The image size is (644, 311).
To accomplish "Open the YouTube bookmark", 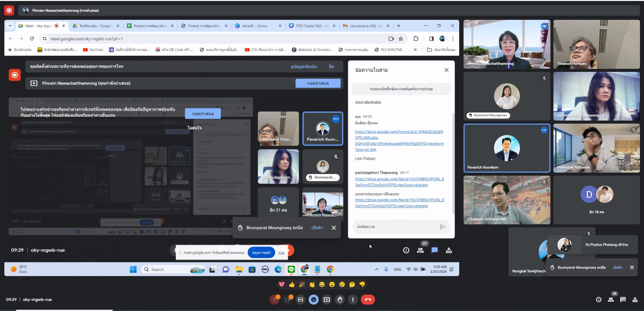I will tap(93, 50).
